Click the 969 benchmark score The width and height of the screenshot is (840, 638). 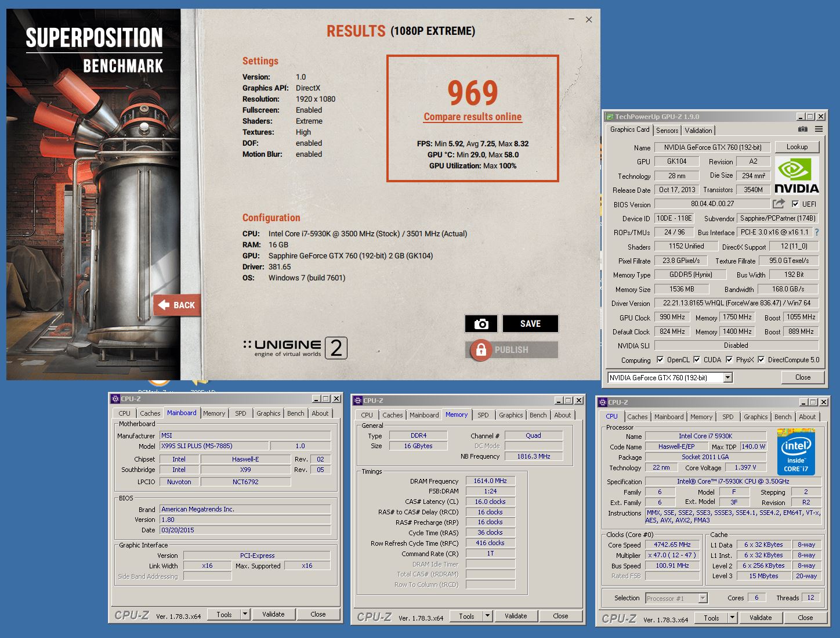click(x=473, y=93)
